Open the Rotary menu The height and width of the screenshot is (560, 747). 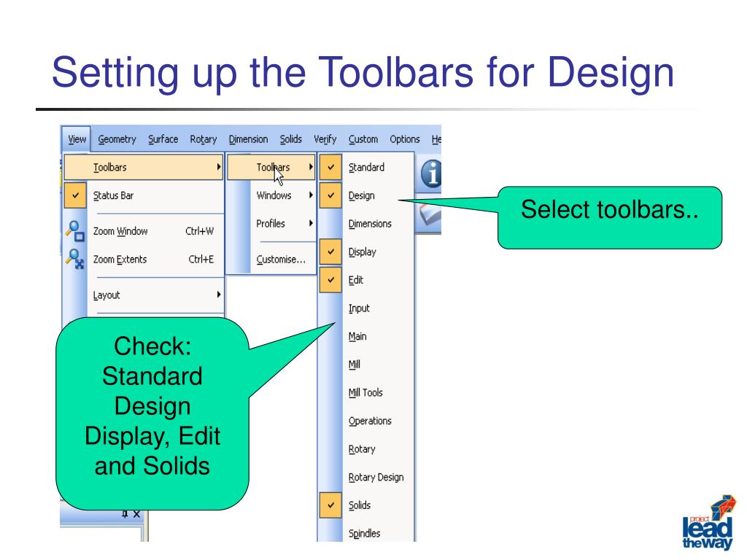[x=203, y=139]
